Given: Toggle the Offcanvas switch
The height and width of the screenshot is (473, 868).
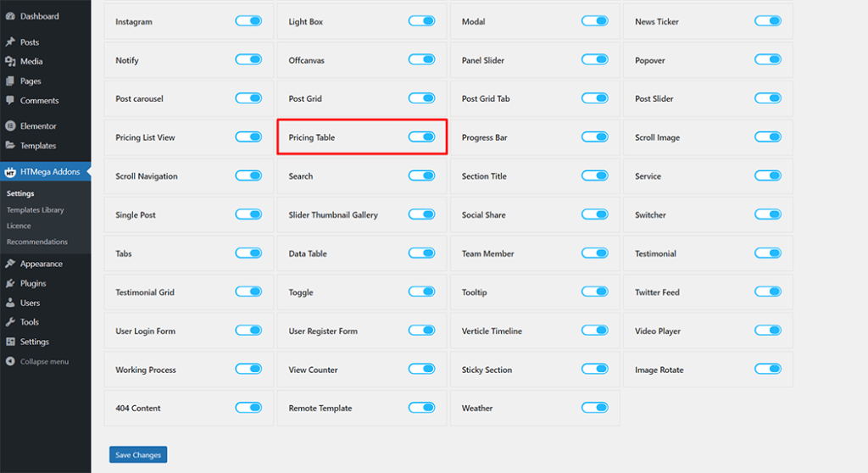Looking at the screenshot, I should 422,59.
